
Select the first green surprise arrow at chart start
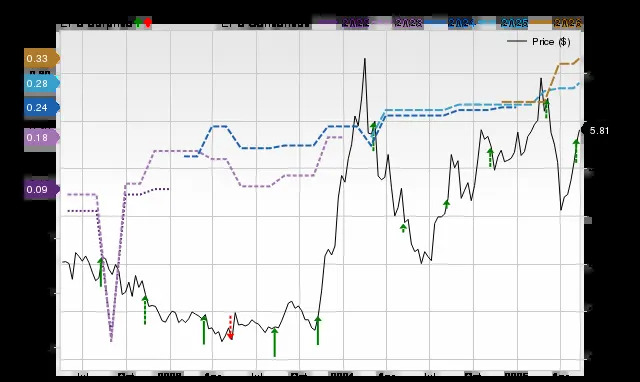[x=101, y=272]
